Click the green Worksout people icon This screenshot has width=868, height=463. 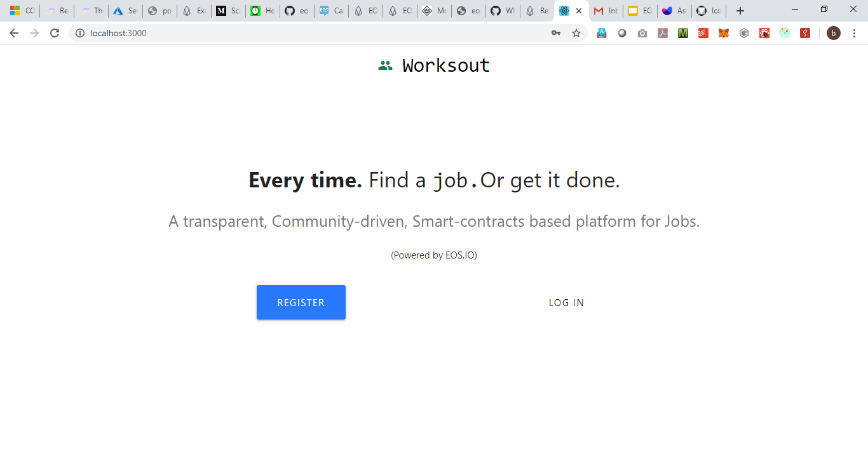385,65
